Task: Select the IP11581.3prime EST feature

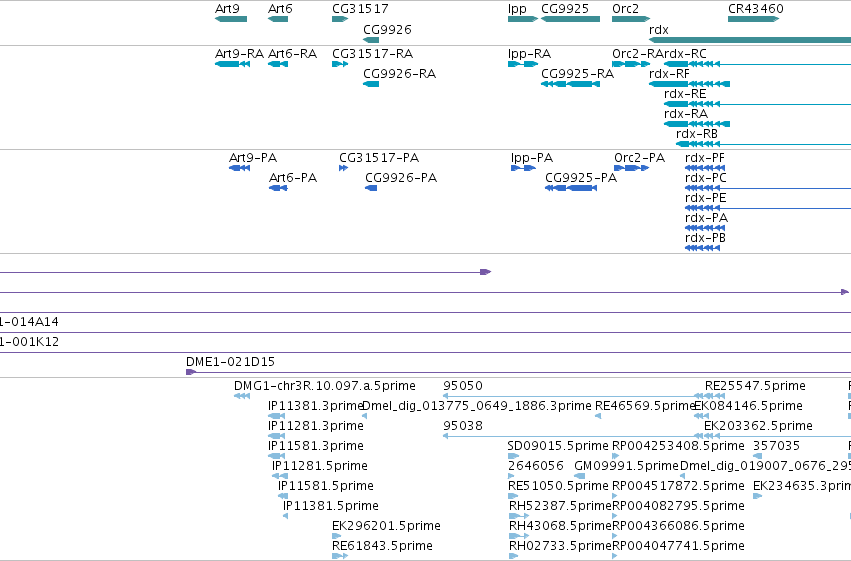Action: pos(276,456)
